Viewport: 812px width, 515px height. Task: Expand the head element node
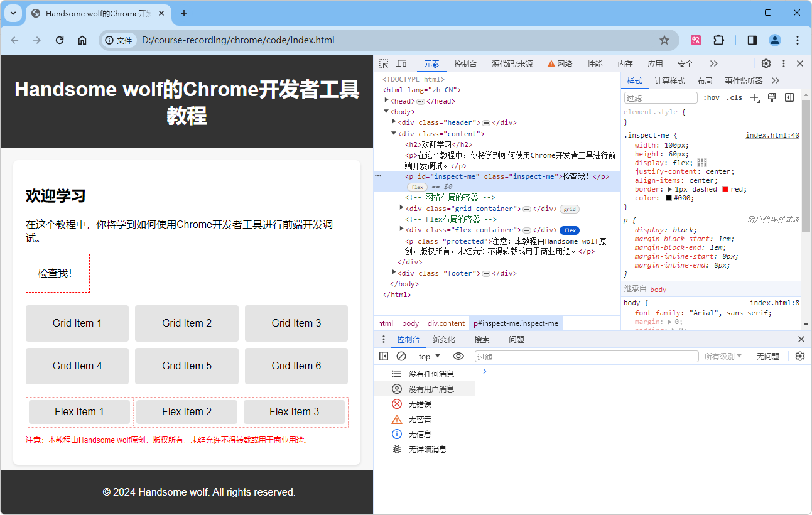[x=387, y=100]
